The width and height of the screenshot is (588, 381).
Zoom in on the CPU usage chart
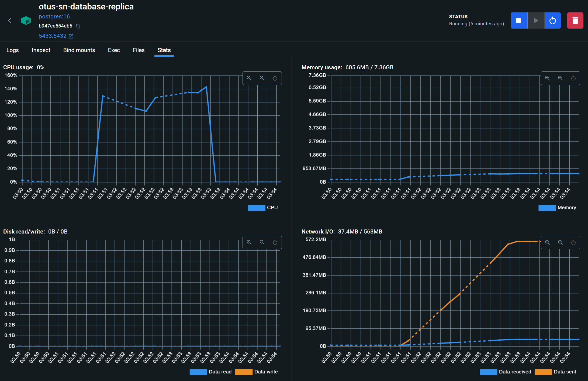pos(249,78)
